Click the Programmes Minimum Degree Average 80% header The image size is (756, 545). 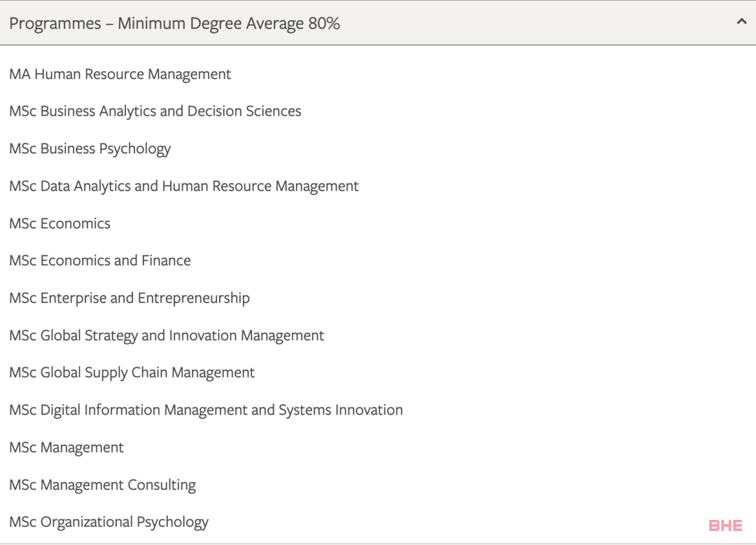point(174,23)
